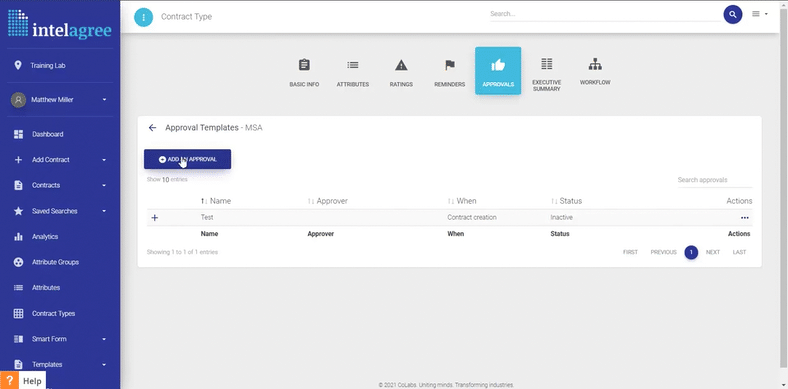Click the round Contract Type menu icon
788x389 pixels.
(x=143, y=17)
